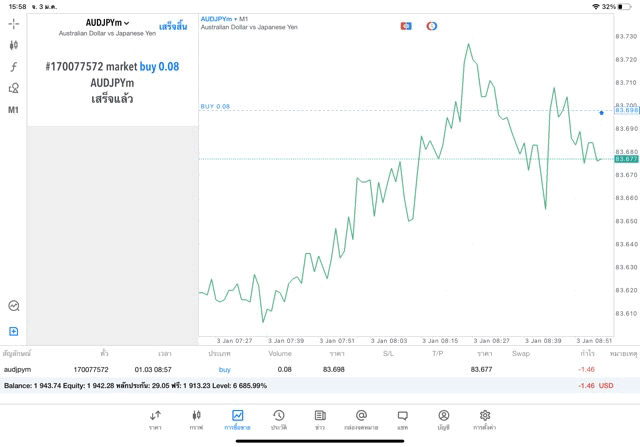Open the chat bubble icon in left sidebar

pyautogui.click(x=14, y=306)
